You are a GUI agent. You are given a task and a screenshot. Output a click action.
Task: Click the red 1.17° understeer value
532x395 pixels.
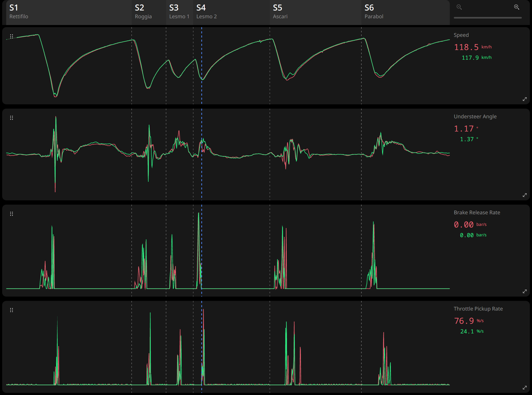[x=466, y=129]
